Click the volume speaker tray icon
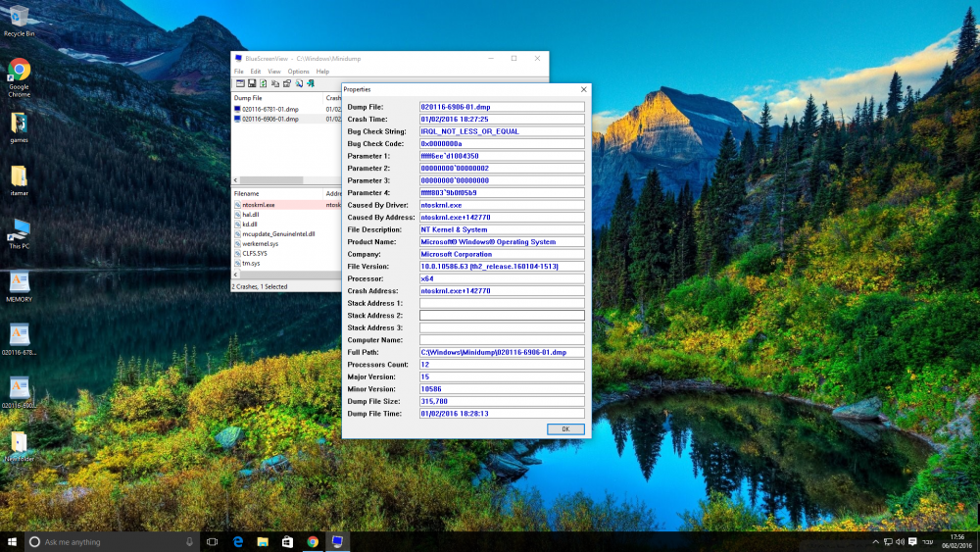The height and width of the screenshot is (552, 980). click(x=900, y=542)
